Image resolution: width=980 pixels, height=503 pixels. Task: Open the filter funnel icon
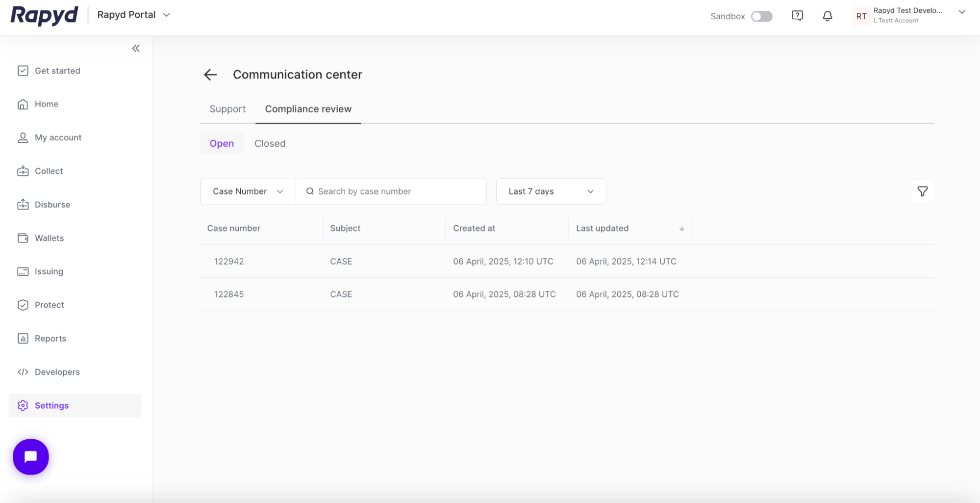[922, 191]
